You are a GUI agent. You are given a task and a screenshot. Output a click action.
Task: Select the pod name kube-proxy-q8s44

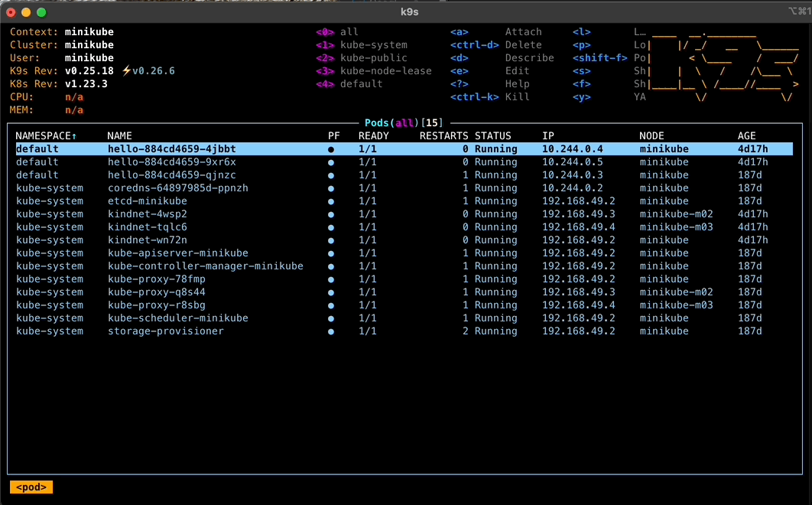pyautogui.click(x=157, y=292)
